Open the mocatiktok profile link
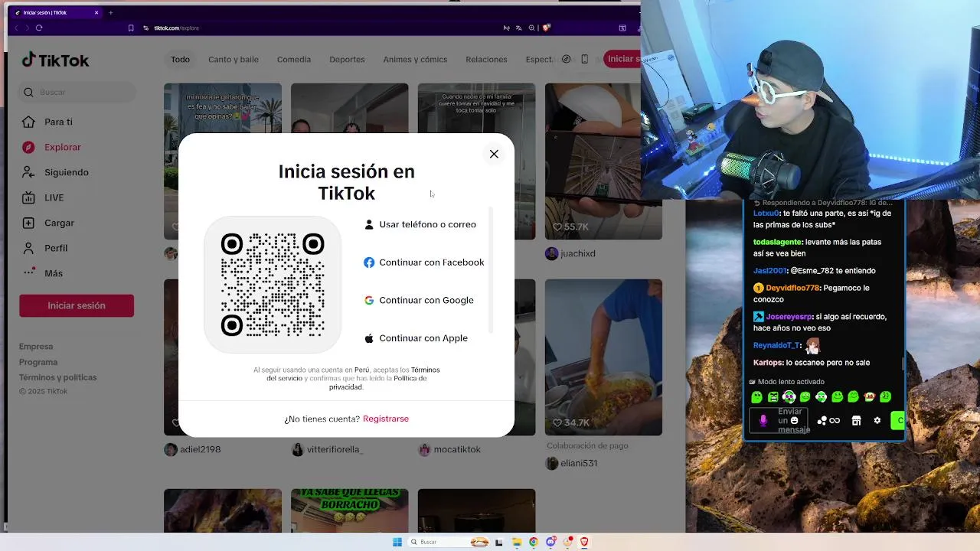The height and width of the screenshot is (551, 980). point(457,449)
